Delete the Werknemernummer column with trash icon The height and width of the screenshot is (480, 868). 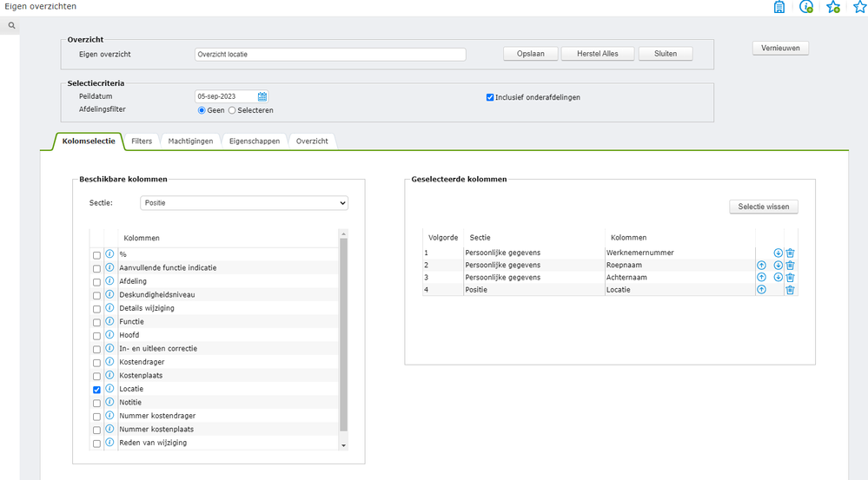click(790, 253)
